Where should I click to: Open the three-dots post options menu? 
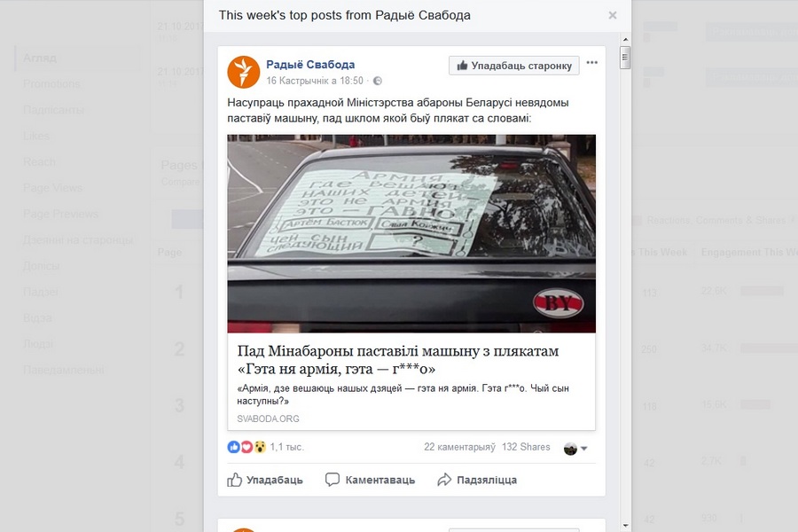(x=591, y=63)
